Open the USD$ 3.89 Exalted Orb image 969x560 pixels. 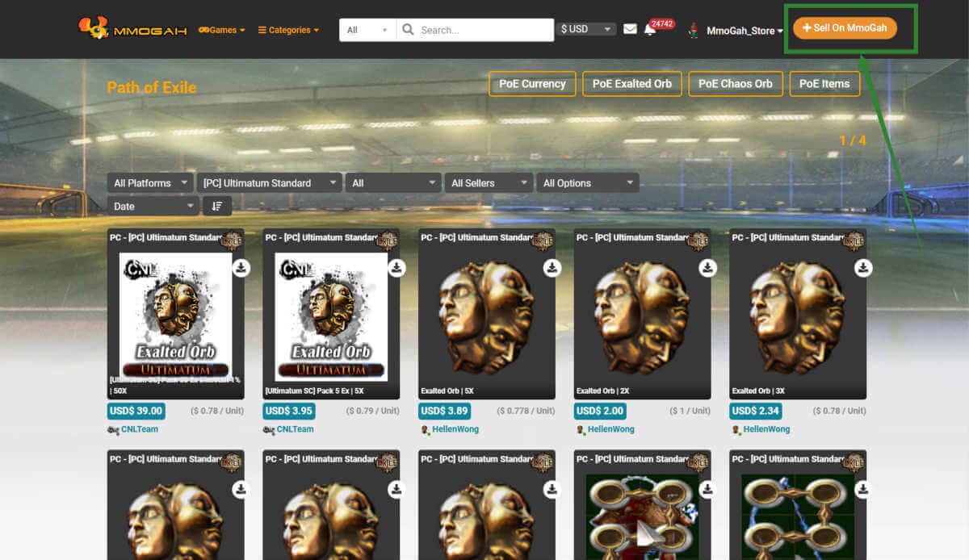click(487, 316)
